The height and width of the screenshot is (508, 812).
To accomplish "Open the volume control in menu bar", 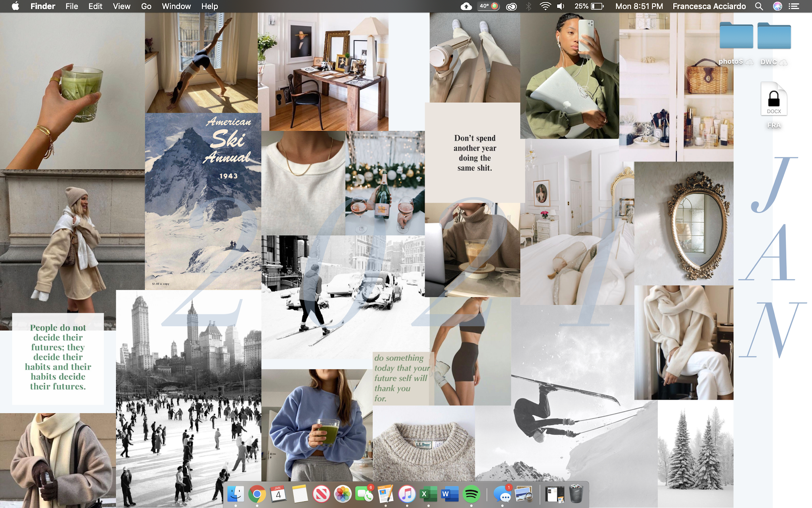I will [x=561, y=6].
